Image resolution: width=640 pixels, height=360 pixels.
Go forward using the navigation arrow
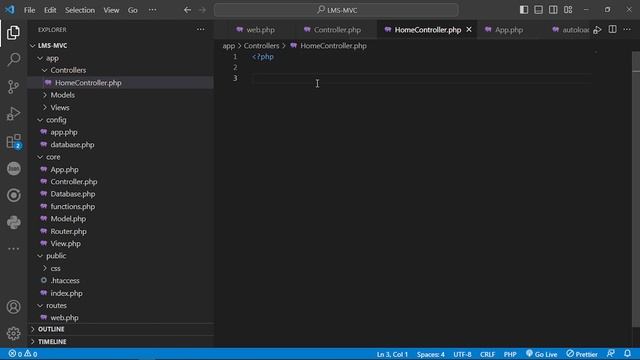point(202,10)
